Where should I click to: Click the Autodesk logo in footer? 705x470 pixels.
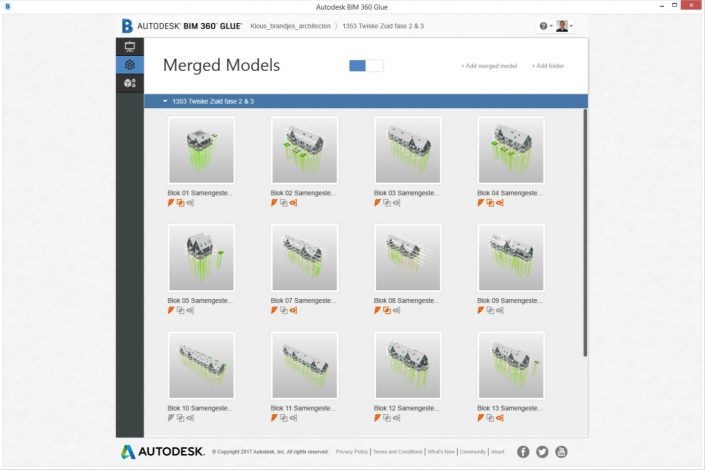tap(163, 452)
